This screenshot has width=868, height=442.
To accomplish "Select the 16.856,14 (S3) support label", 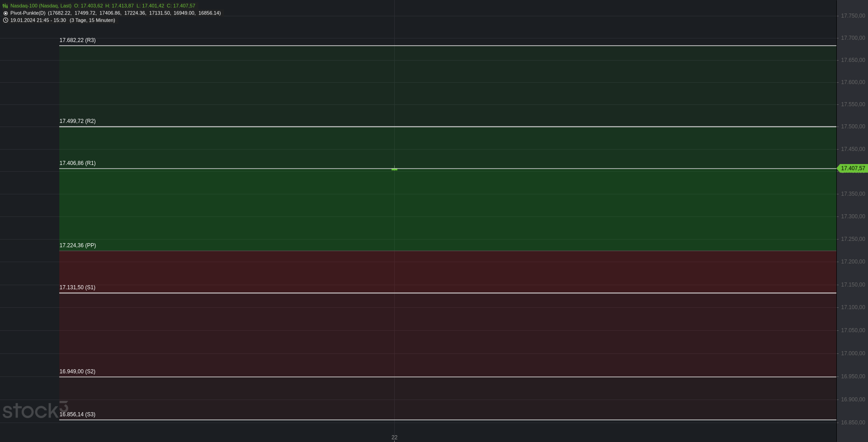I will pyautogui.click(x=77, y=414).
